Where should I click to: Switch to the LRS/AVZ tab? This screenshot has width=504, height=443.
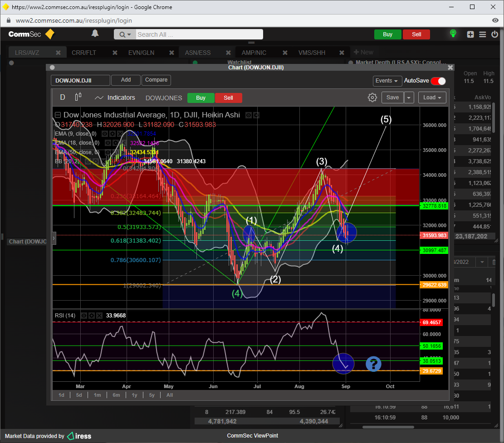tap(27, 53)
